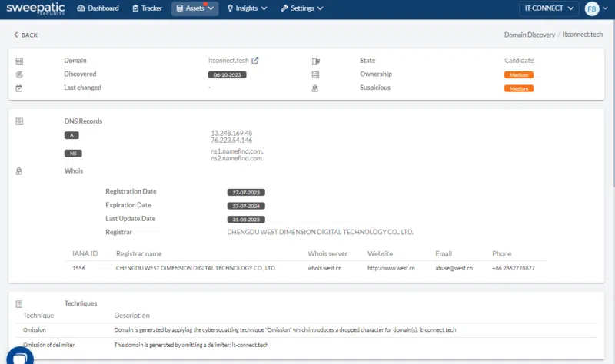Click Whois server whois.west.cn
The height and width of the screenshot is (364, 615).
[324, 268]
